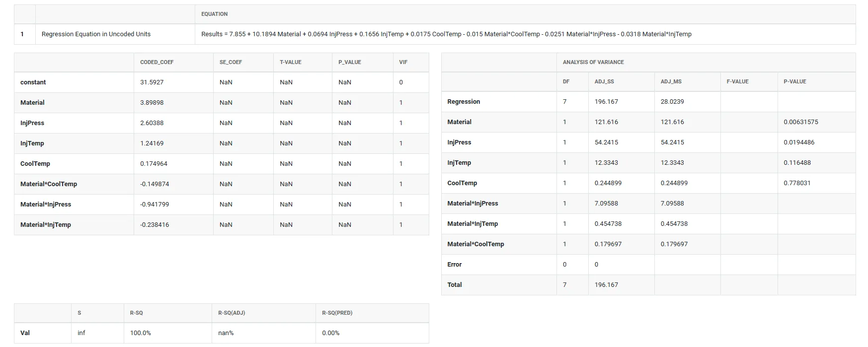Click the Material*InjTemp coefficient -0.238416
The width and height of the screenshot is (868, 347).
[155, 225]
